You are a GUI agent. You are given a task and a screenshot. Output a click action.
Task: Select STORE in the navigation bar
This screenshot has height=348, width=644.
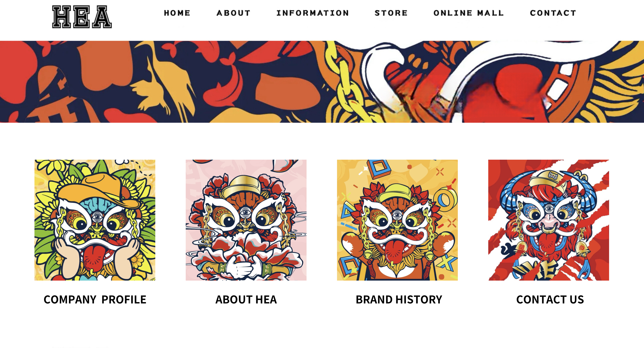tap(391, 13)
